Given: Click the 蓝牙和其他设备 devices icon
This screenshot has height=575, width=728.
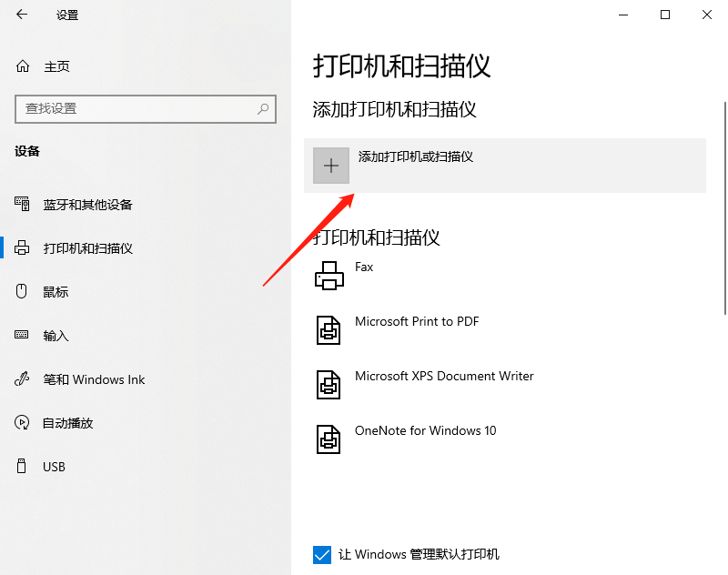Looking at the screenshot, I should (22, 204).
